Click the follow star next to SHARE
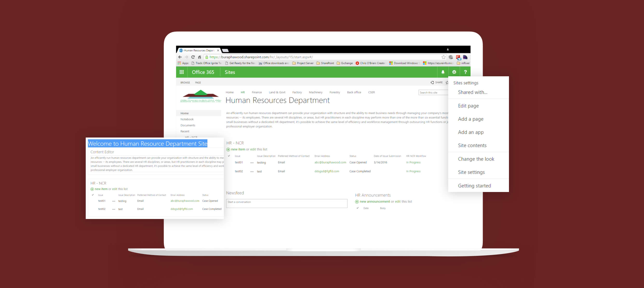 click(x=447, y=82)
